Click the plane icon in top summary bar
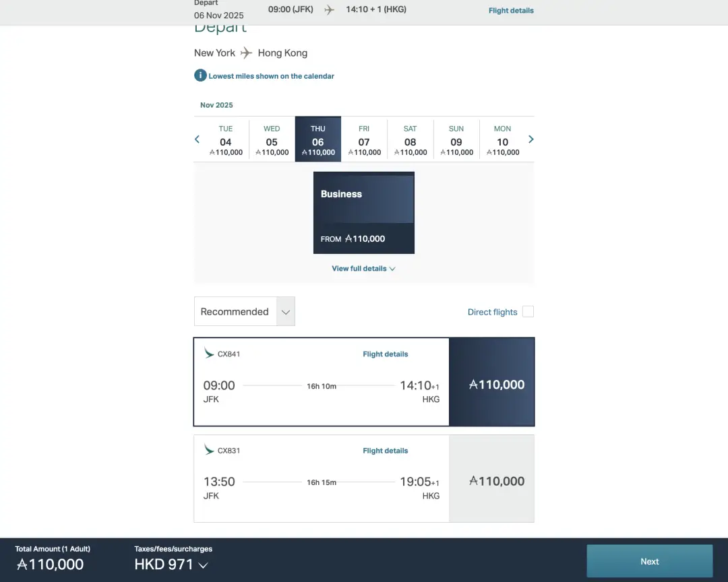The image size is (728, 582). click(x=329, y=9)
